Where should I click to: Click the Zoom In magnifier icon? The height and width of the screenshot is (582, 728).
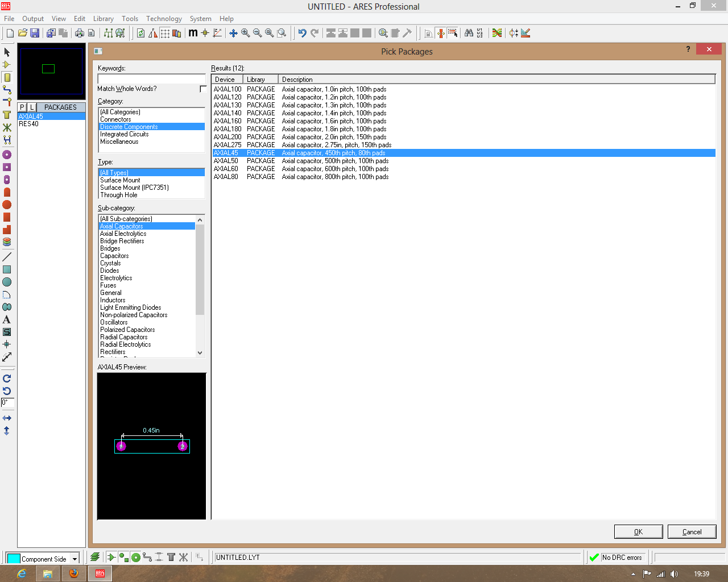(x=245, y=33)
